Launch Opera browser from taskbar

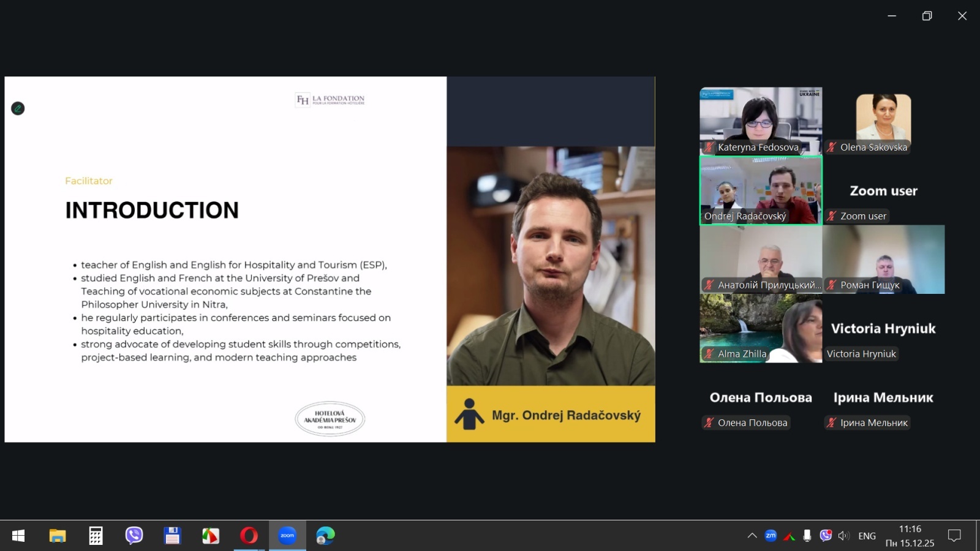(249, 536)
